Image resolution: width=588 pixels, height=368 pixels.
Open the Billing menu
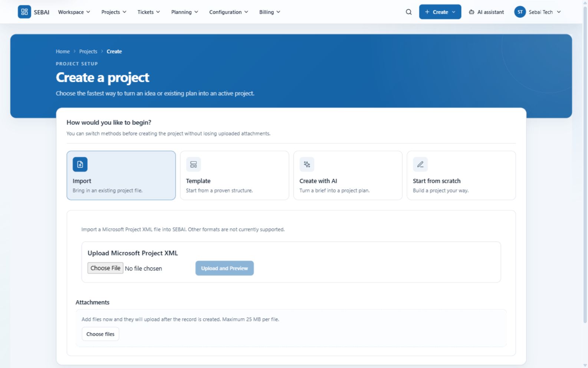click(270, 12)
